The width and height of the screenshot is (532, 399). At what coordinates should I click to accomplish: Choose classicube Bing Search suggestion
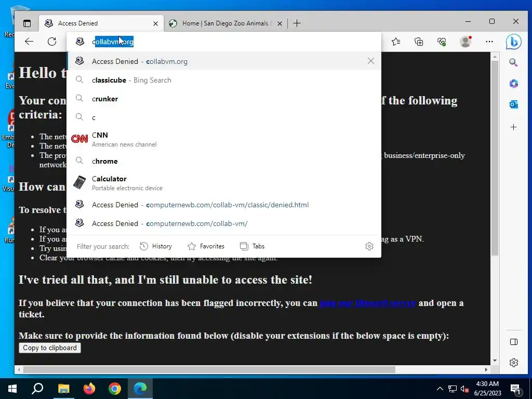(224, 80)
